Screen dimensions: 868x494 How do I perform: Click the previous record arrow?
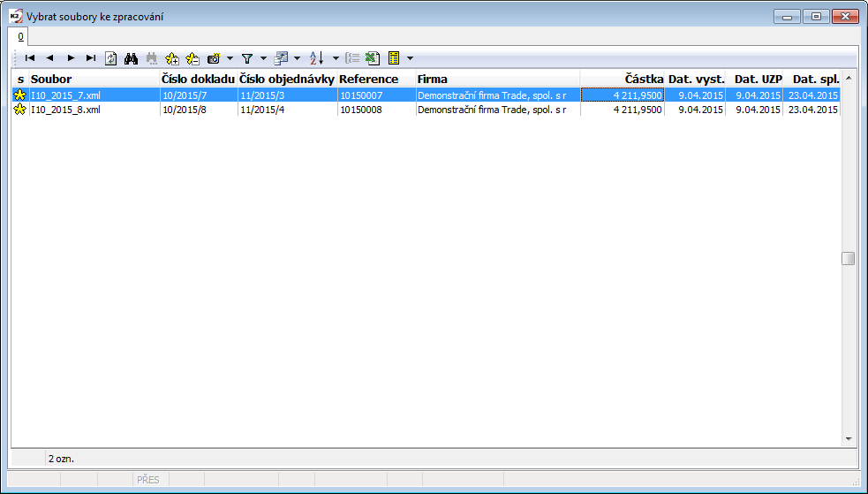coord(49,58)
